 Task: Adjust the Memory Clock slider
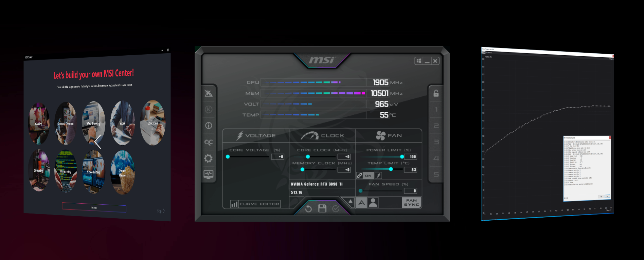point(315,169)
